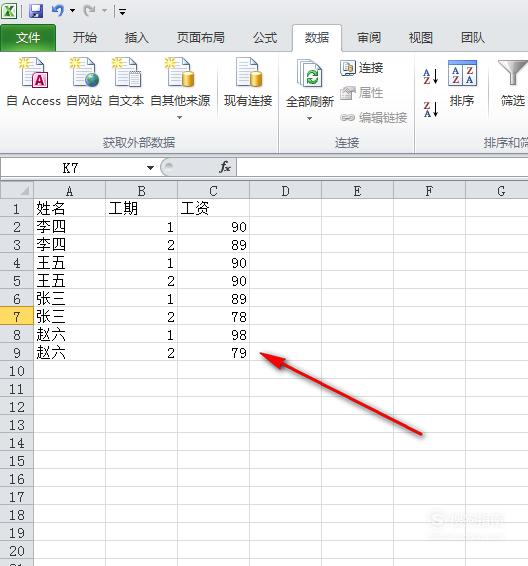Viewport: 528px width, 566px height.
Task: Click the cell with value 79
Action: coord(213,353)
